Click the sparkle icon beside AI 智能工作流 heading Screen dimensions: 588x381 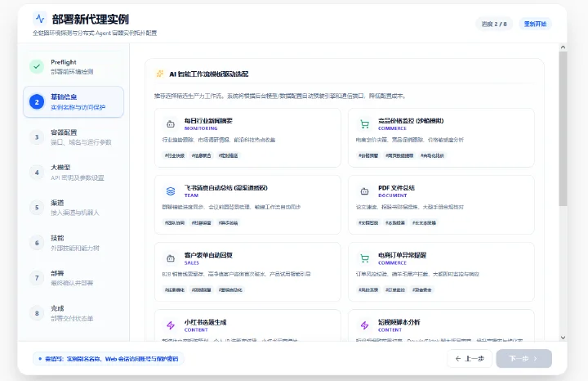tap(160, 74)
